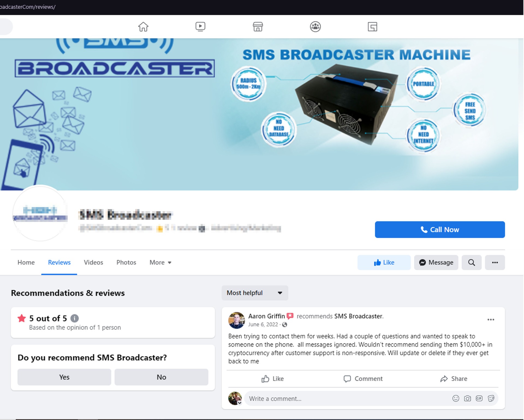
Task: Click the "Recommendations & reviews" heading
Action: 68,293
